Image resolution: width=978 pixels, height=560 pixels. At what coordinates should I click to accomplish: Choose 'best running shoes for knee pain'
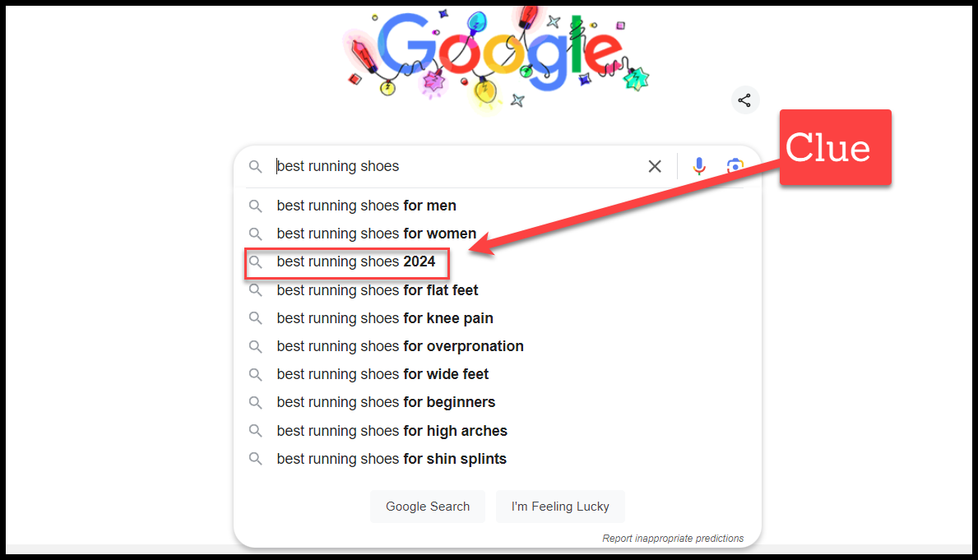[x=384, y=318]
